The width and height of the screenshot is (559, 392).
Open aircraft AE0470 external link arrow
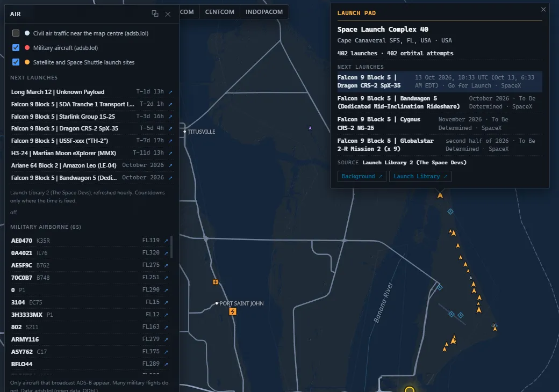pos(166,241)
